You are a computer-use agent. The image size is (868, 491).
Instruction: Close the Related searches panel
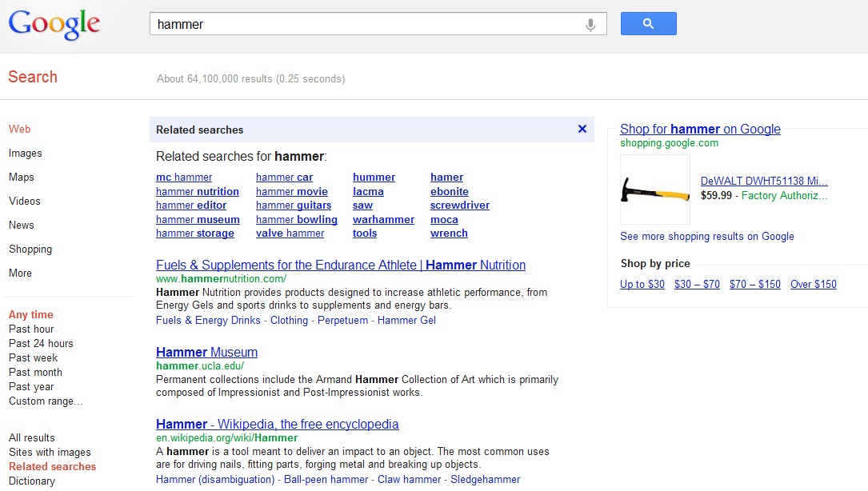point(582,129)
